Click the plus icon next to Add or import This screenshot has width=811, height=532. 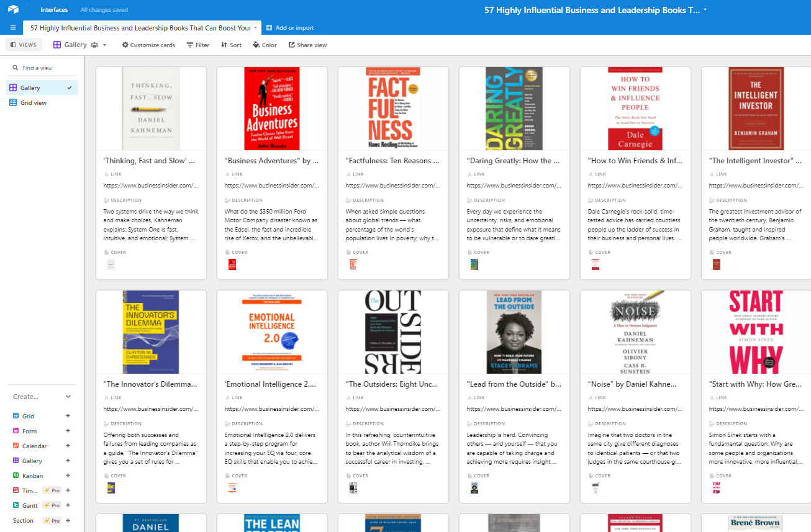(269, 28)
